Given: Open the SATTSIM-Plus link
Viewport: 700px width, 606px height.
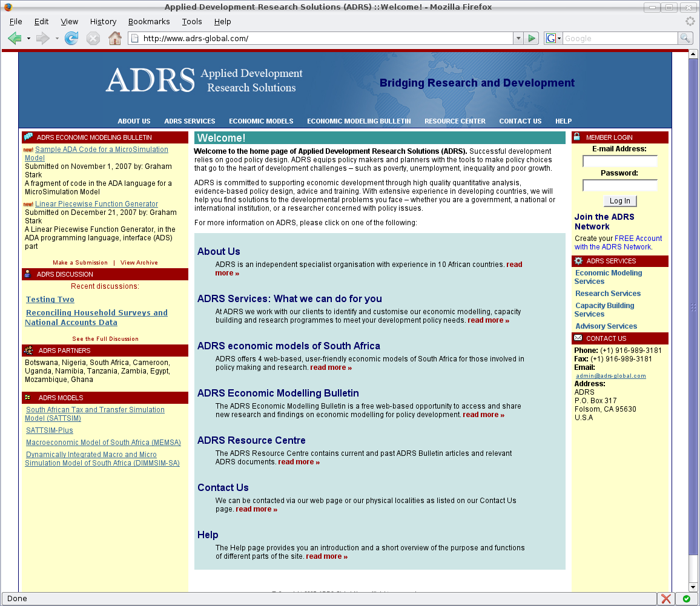Looking at the screenshot, I should pos(48,430).
